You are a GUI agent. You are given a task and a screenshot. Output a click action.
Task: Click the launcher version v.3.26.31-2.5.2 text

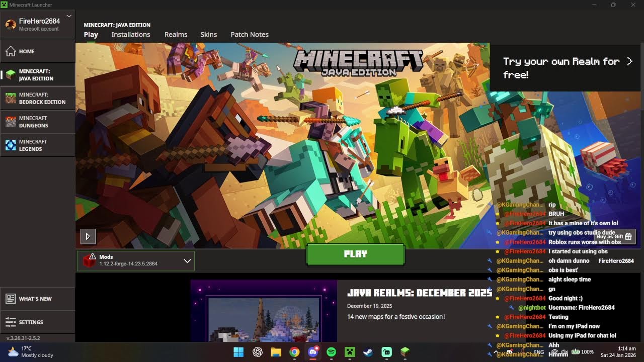pos(23,338)
